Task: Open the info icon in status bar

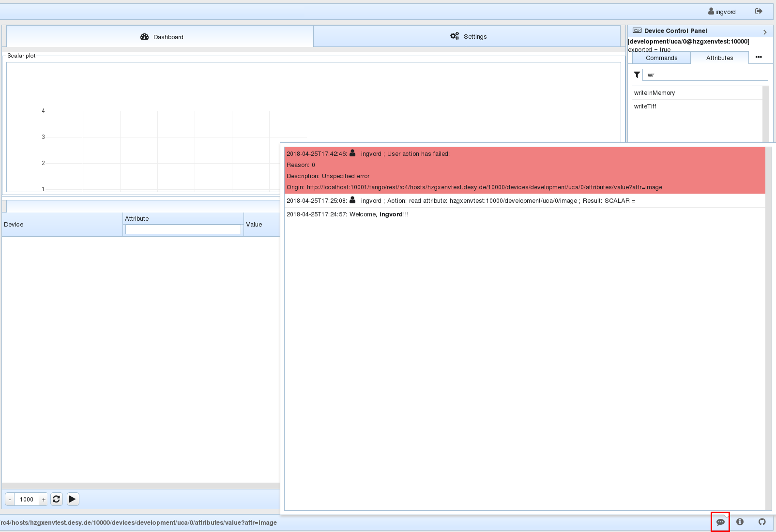Action: pyautogui.click(x=740, y=522)
